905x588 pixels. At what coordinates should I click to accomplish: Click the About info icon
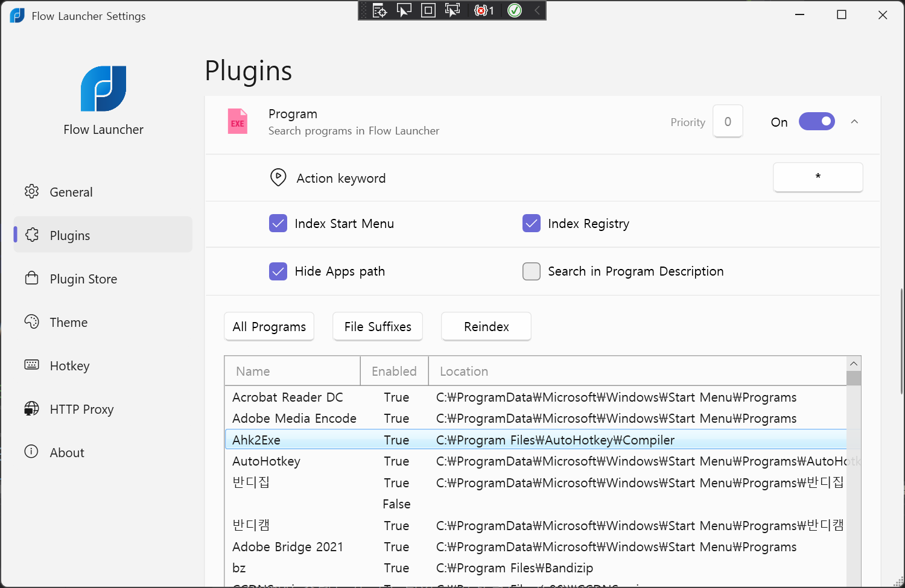(31, 452)
